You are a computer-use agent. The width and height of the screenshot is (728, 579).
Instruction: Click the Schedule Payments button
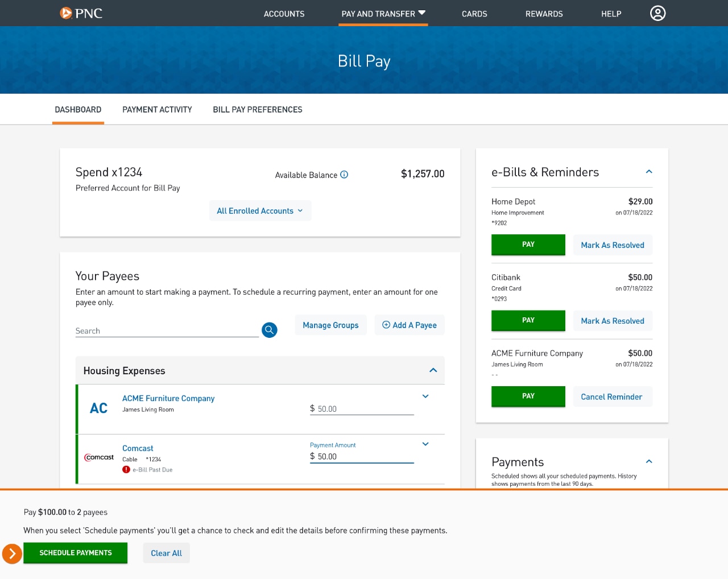(76, 553)
